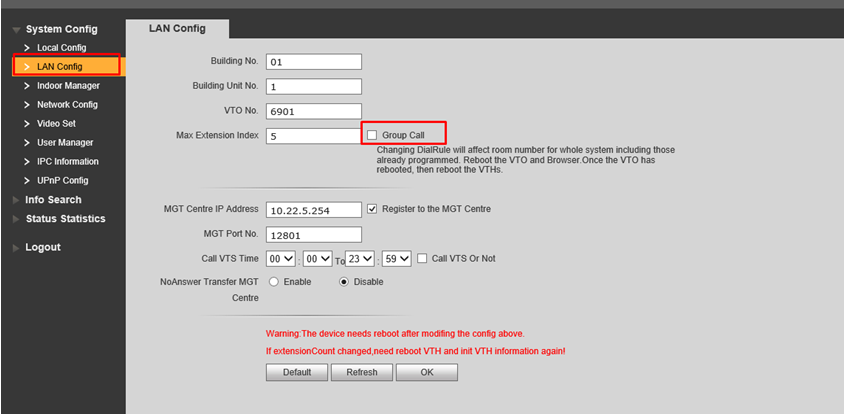
Task: Click the MGT Centre IP Address field
Action: point(313,210)
